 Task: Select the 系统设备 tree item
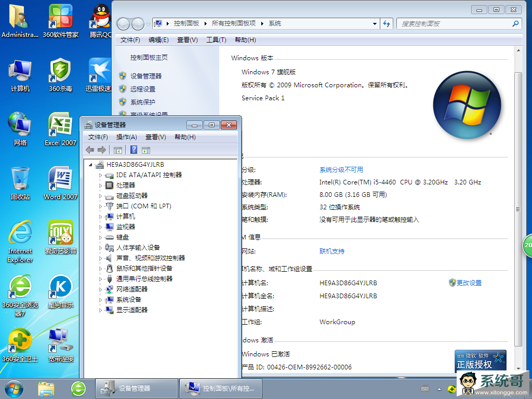129,300
